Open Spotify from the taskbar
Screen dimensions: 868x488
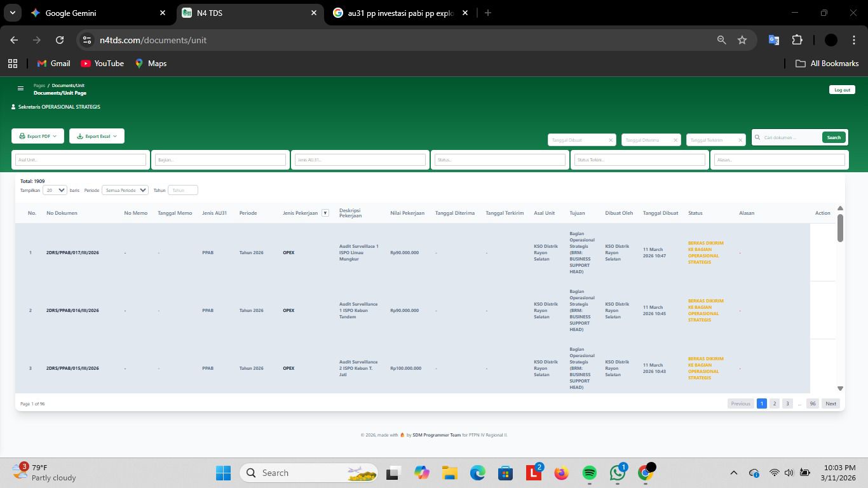(589, 473)
